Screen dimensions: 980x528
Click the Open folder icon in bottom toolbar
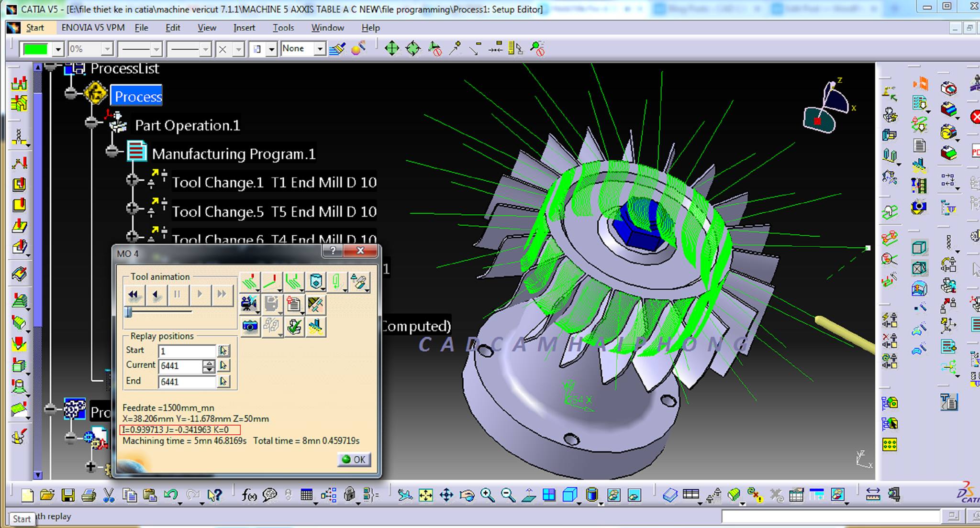pyautogui.click(x=47, y=495)
